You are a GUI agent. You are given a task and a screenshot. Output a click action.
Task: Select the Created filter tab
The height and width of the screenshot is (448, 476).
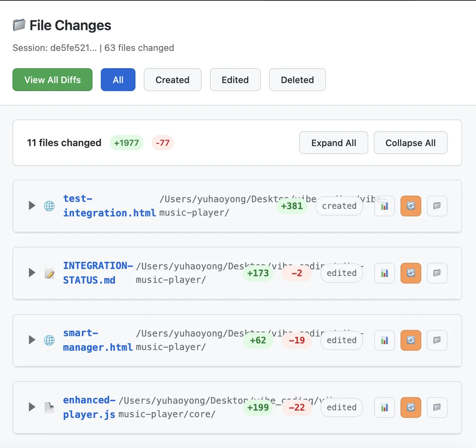click(x=172, y=80)
